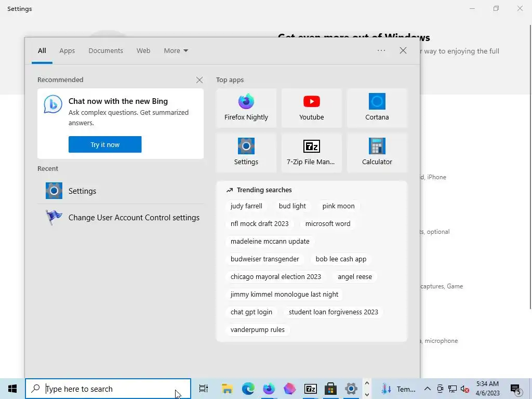
Task: Switch to the Documents search tab
Action: 106,50
